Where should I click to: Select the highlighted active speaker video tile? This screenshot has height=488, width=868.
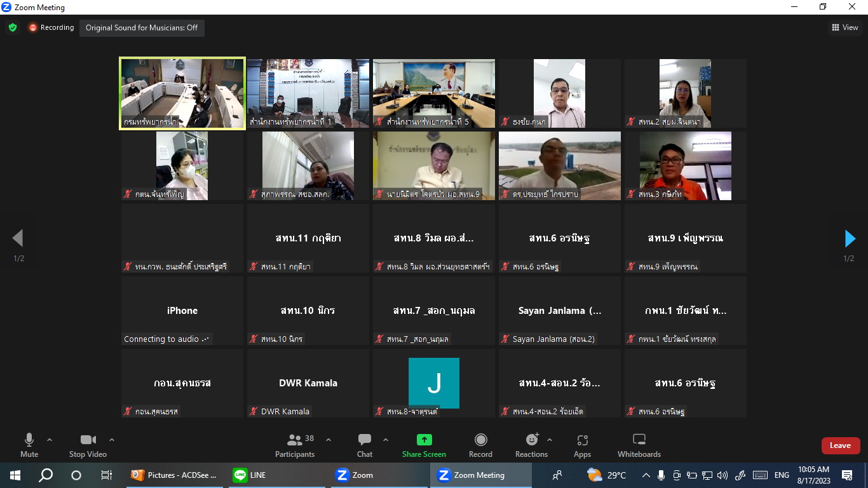[182, 93]
